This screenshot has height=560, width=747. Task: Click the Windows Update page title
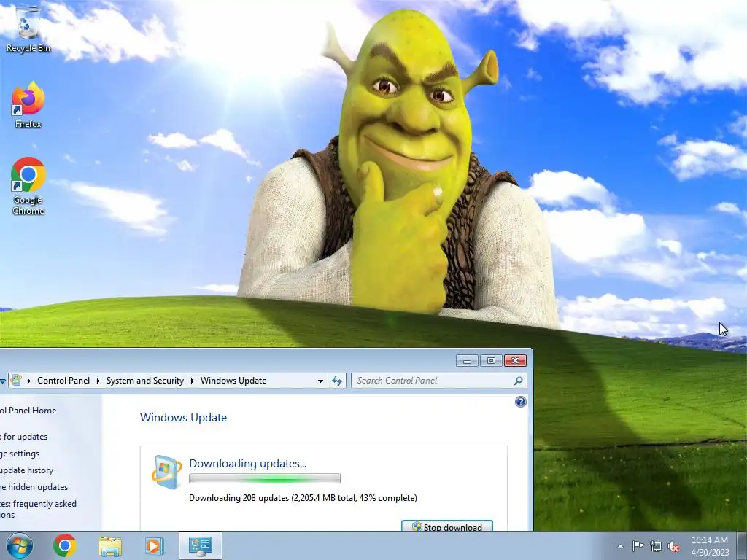pos(183,418)
